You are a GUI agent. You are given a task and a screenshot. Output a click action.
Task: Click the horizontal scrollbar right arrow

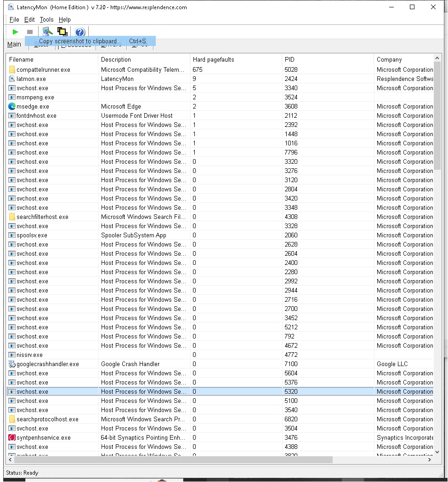[x=430, y=459]
